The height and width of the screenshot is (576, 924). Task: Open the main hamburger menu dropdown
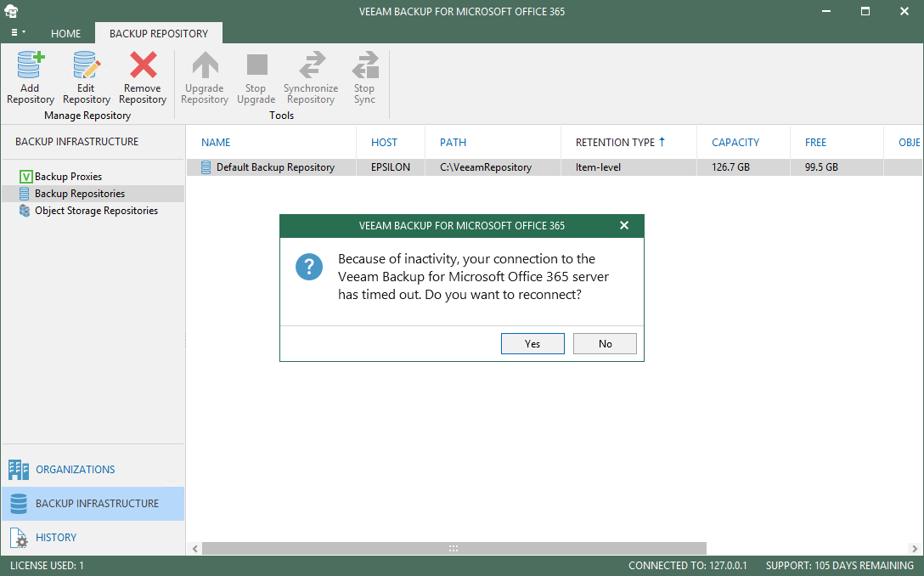click(19, 32)
